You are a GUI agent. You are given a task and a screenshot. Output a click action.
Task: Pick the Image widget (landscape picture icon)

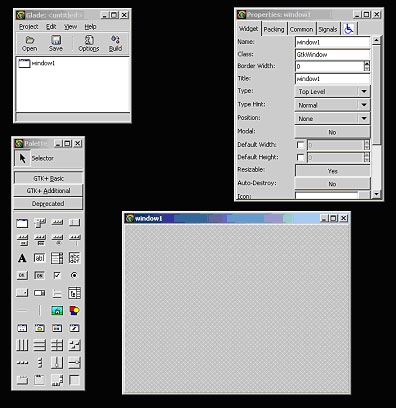pos(57,311)
